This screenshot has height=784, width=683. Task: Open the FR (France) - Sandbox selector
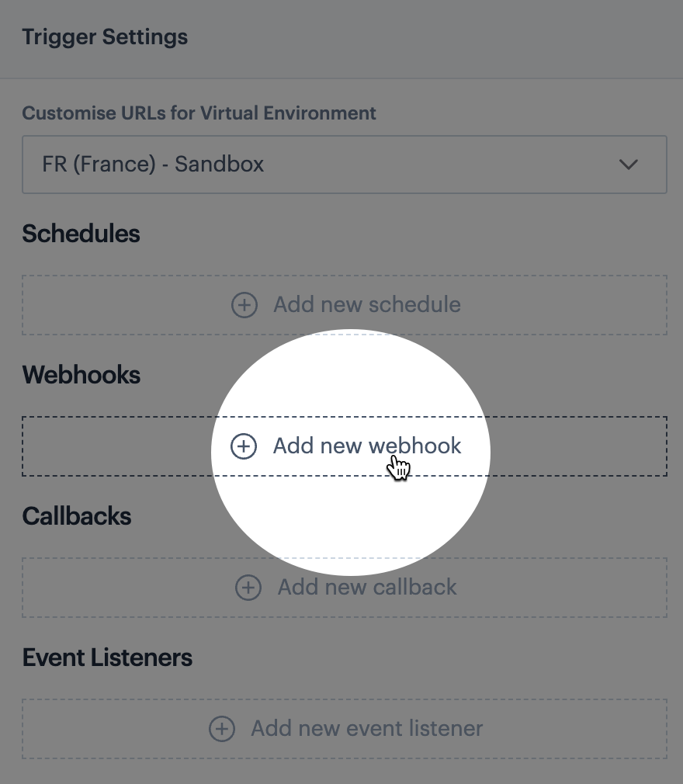click(x=310, y=165)
